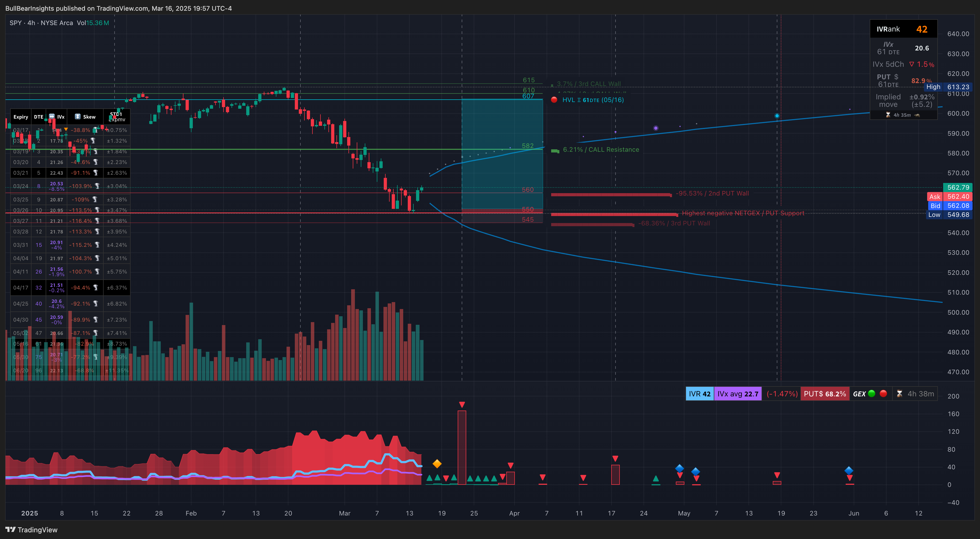Viewport: 980px width, 539px height.
Task: Click the orange triangle in the 03/17 table row
Action: (66, 130)
